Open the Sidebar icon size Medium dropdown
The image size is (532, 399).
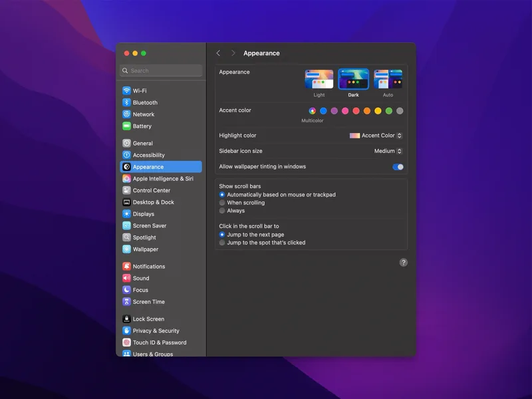388,151
